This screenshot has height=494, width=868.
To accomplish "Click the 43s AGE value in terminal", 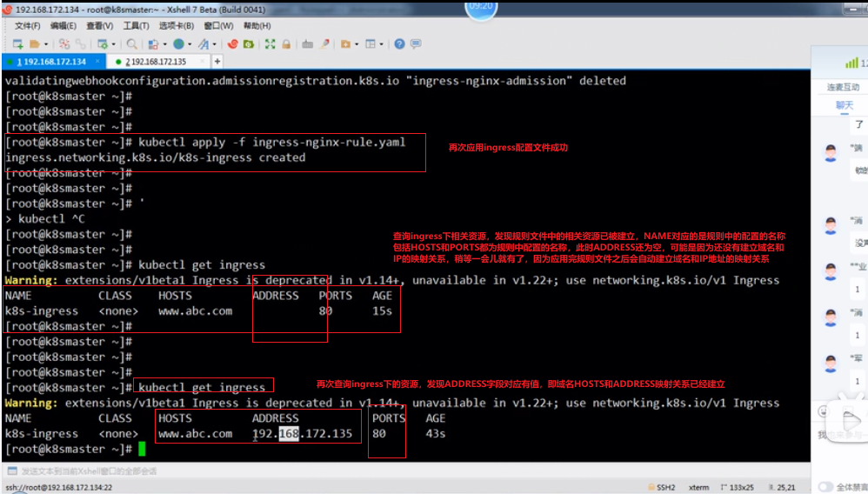I will point(436,434).
